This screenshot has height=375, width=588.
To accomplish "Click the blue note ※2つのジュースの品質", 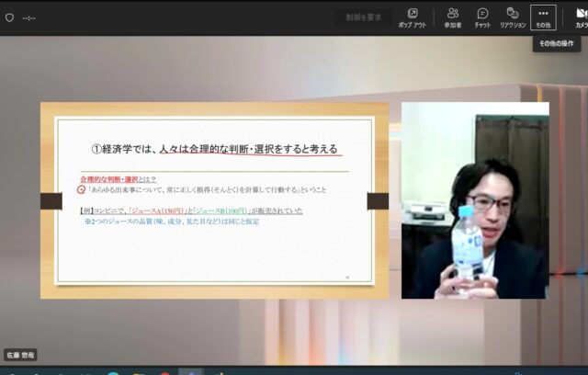I will coord(172,222).
